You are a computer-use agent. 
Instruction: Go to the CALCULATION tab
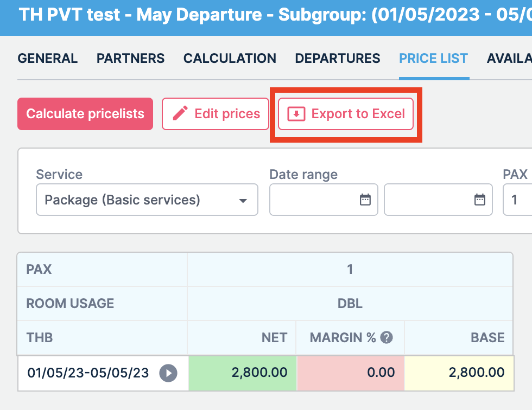230,58
